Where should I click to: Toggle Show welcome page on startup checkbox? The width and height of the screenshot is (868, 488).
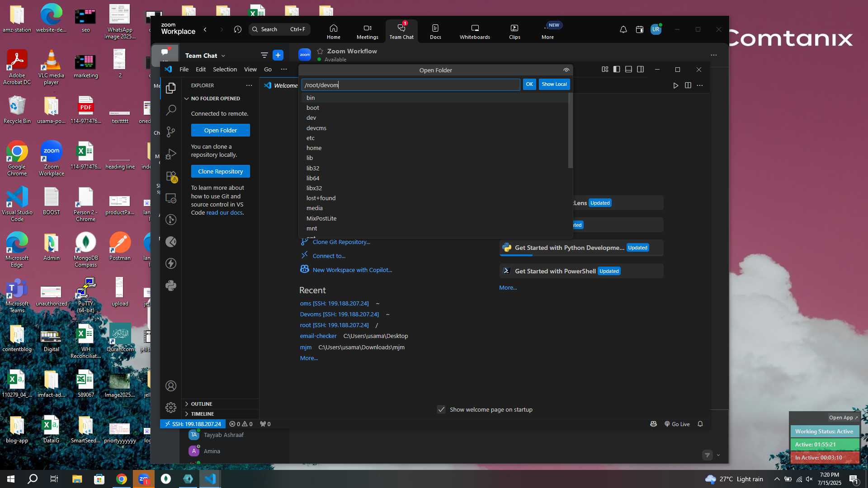pyautogui.click(x=441, y=409)
